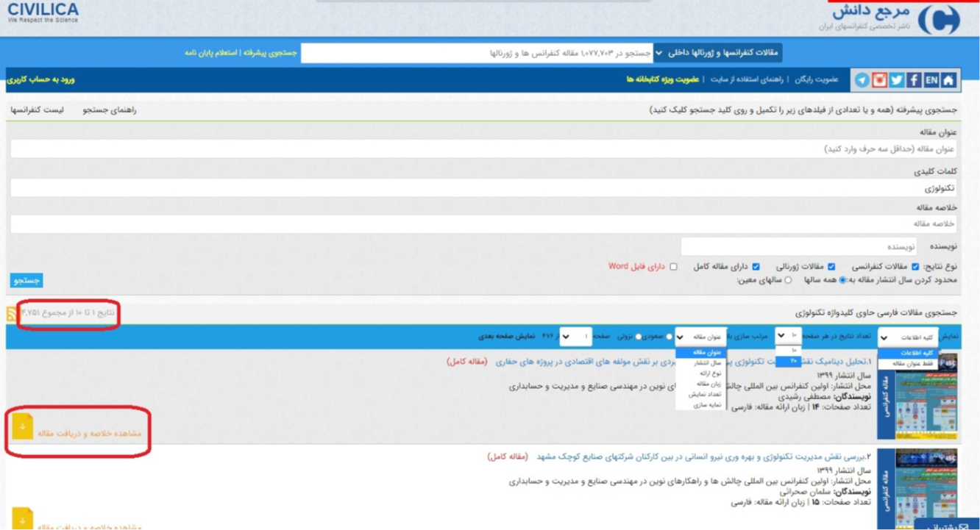Open the Twitter social icon
Image resolution: width=980 pixels, height=530 pixels.
[897, 80]
